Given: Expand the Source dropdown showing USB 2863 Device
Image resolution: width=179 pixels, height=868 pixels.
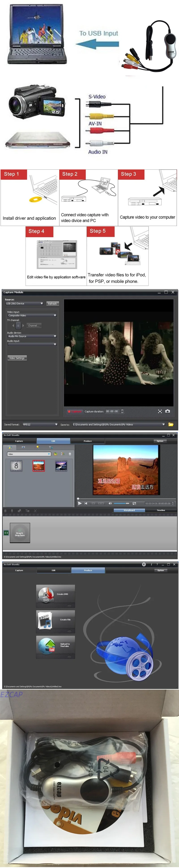Looking at the screenshot, I should click(x=24, y=304).
